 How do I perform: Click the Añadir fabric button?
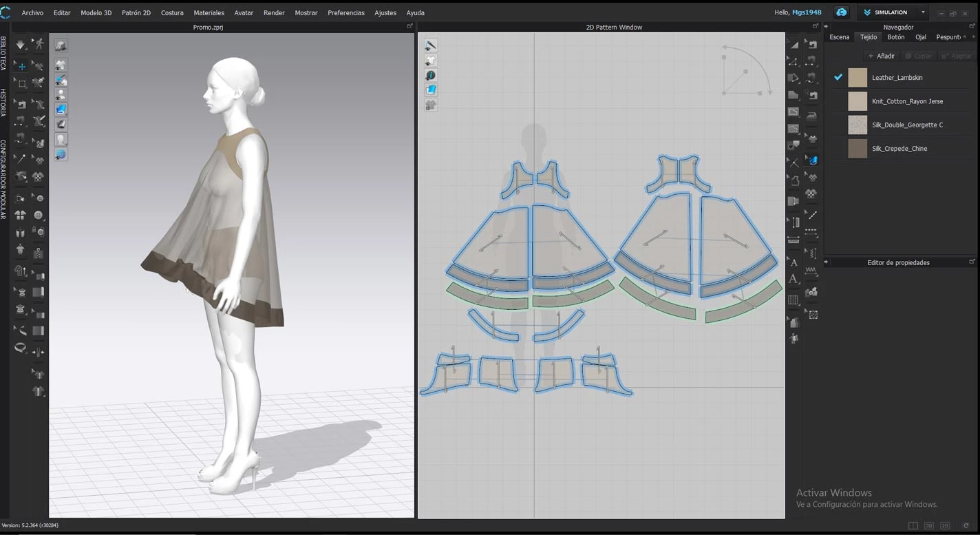point(882,56)
